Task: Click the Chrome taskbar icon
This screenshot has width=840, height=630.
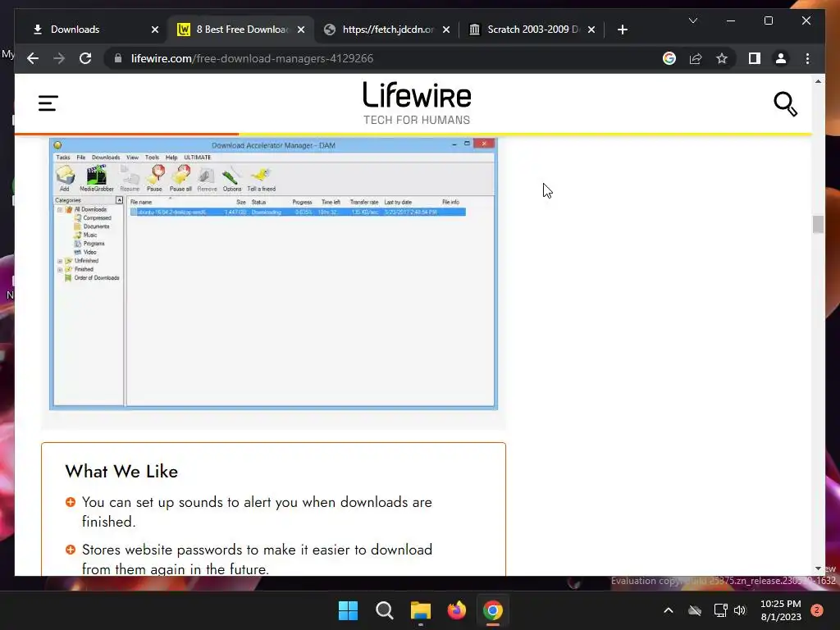Action: pos(492,610)
